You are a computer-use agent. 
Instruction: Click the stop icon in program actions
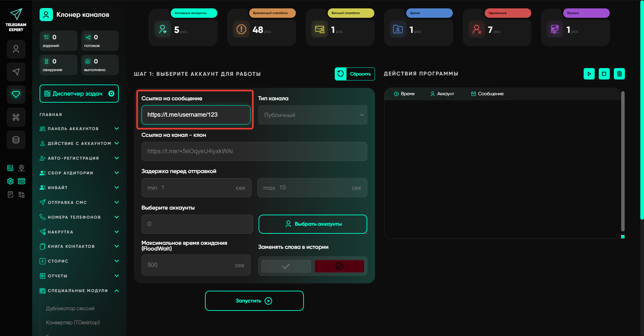[x=604, y=74]
